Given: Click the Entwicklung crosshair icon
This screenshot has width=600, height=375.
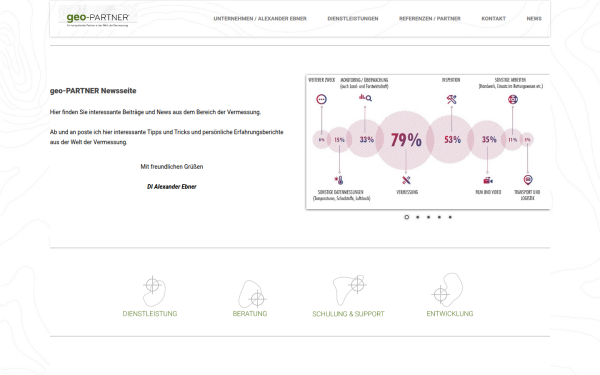Looking at the screenshot, I should click(447, 290).
